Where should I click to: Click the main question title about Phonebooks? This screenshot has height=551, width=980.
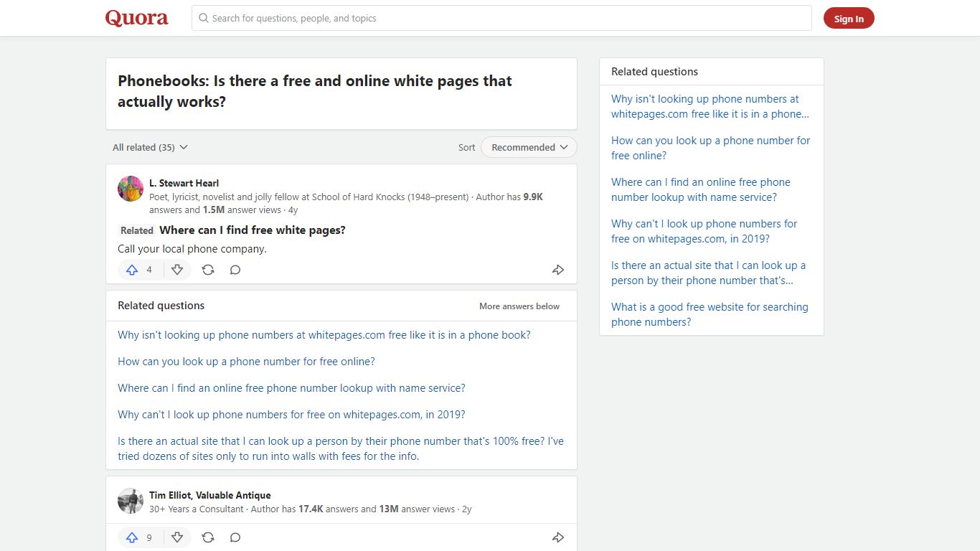(x=315, y=91)
